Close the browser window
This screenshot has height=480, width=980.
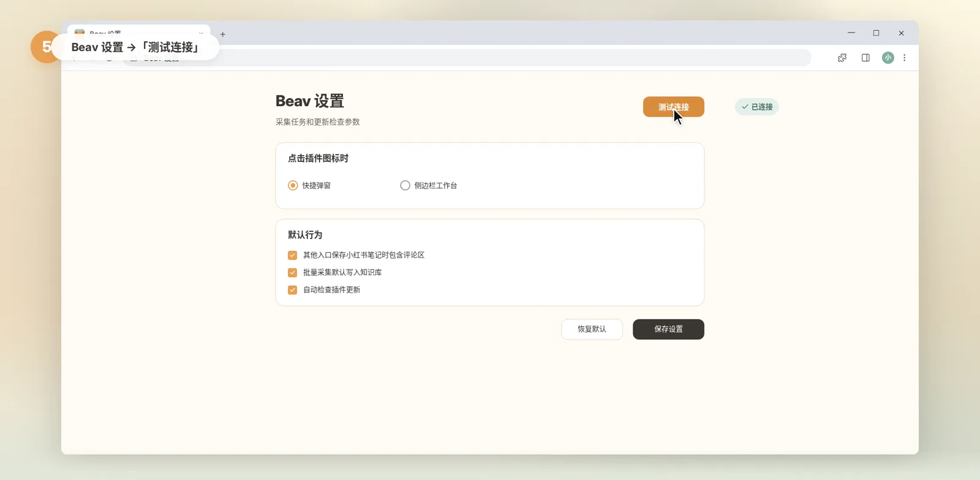(x=901, y=33)
